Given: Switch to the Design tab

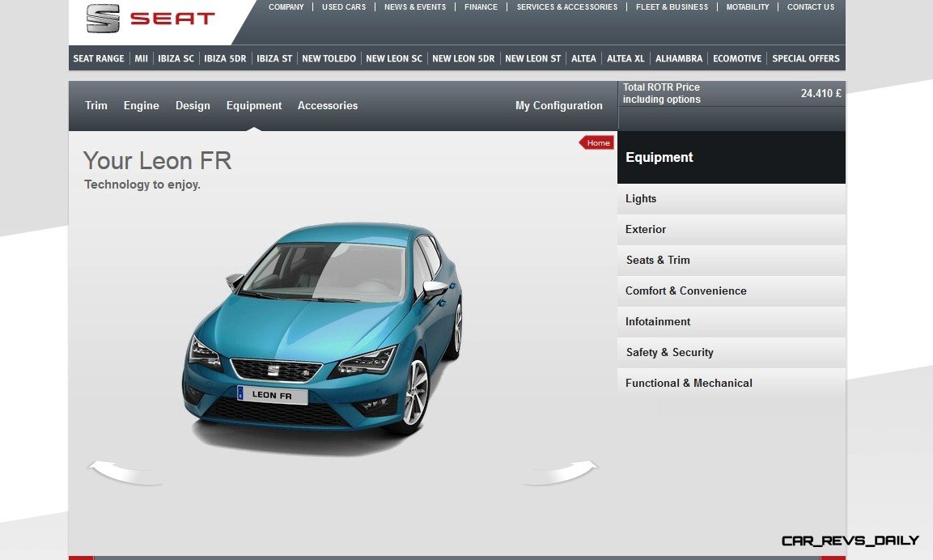Looking at the screenshot, I should pos(193,105).
